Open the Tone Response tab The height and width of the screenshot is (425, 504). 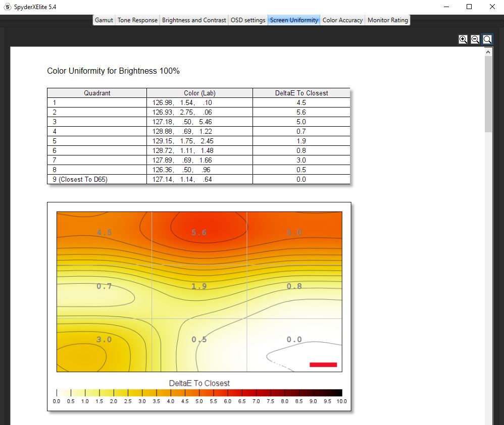tap(137, 20)
